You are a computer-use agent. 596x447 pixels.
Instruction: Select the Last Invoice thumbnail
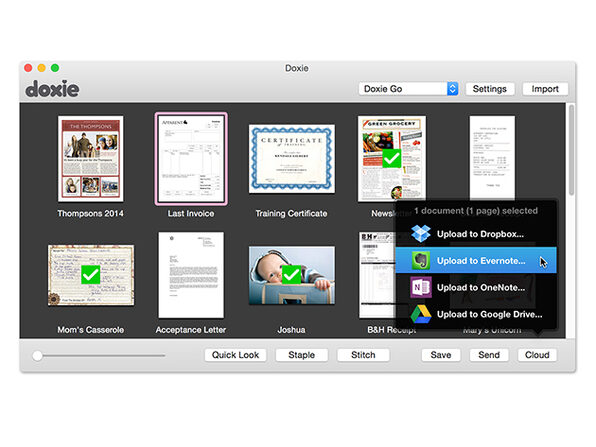(x=191, y=159)
